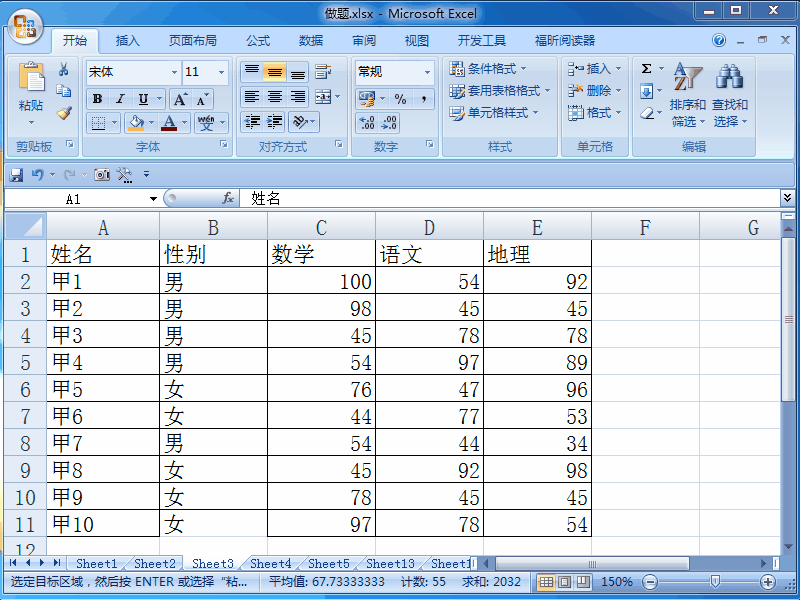This screenshot has height=600, width=800.
Task: Apply comma style
Action: point(423,98)
